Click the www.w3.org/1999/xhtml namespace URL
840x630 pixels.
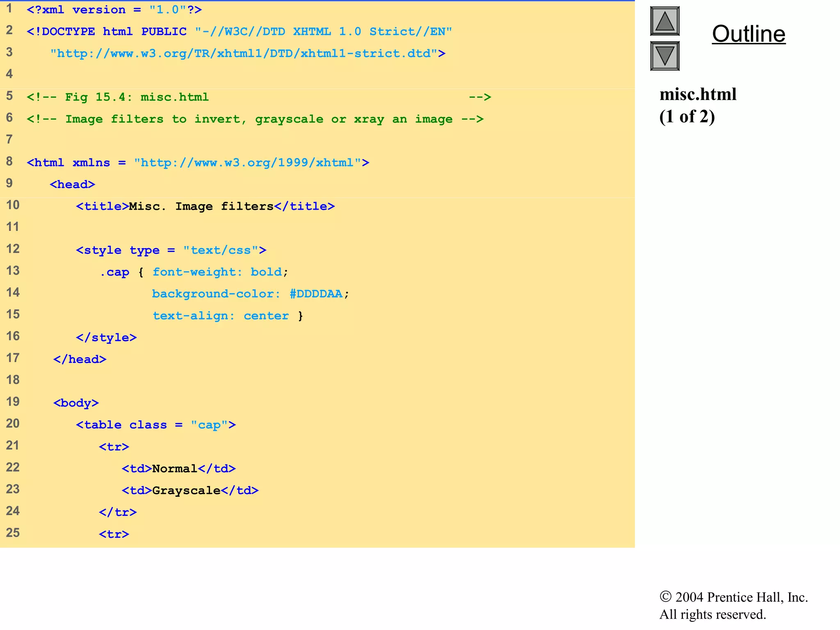click(247, 163)
